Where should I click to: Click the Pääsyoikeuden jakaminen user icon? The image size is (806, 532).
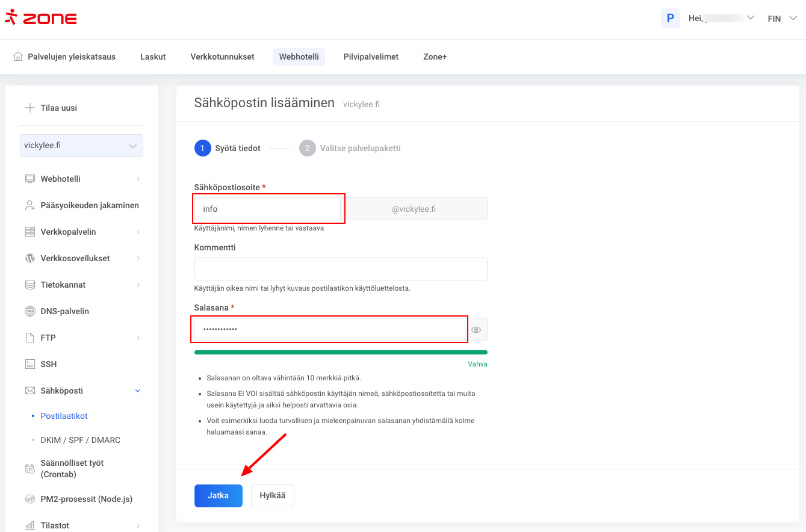point(30,205)
